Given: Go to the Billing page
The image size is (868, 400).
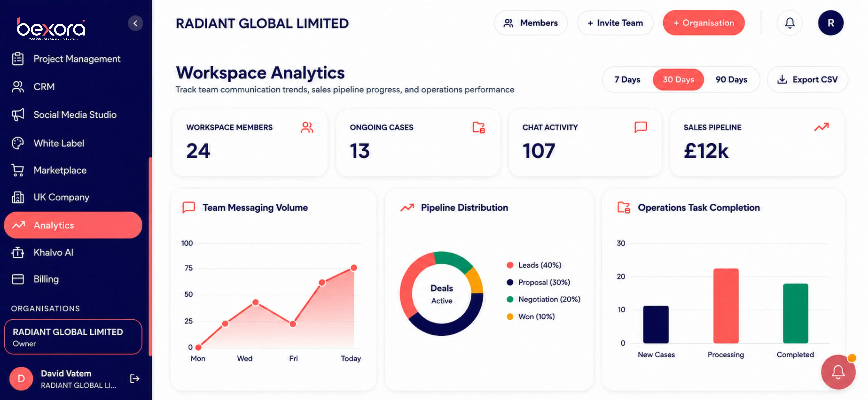Looking at the screenshot, I should coord(73,279).
